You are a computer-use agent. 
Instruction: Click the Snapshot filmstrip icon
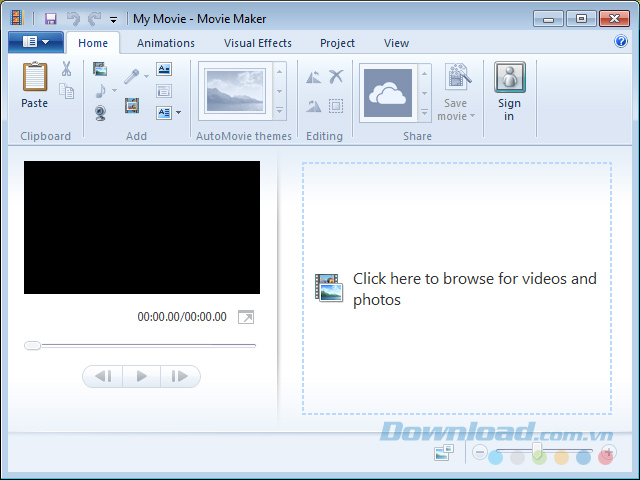coord(132,106)
